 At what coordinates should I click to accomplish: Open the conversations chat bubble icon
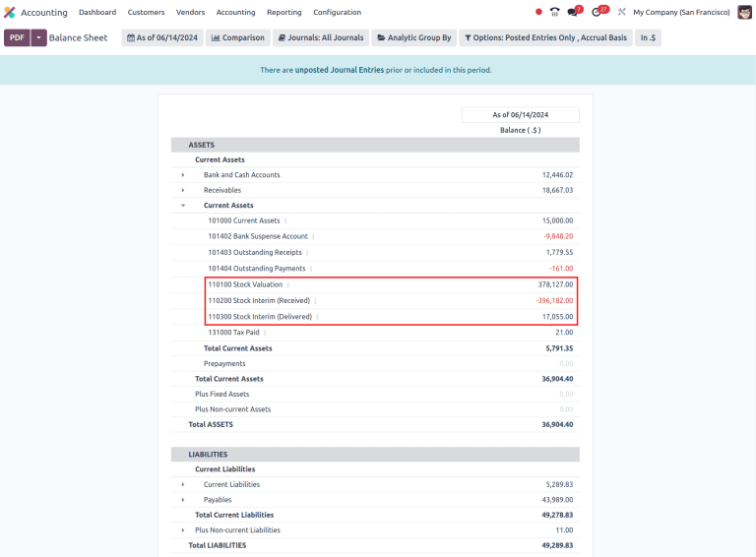point(573,12)
